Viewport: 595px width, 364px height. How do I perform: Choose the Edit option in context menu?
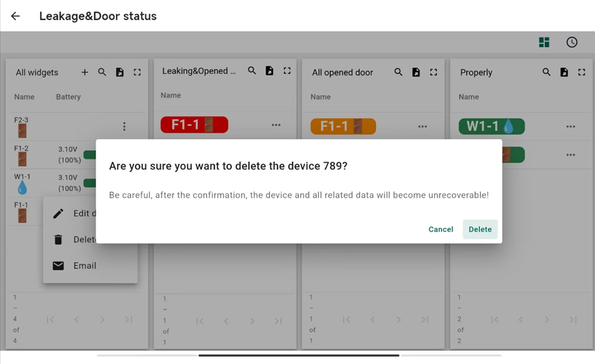point(81,213)
